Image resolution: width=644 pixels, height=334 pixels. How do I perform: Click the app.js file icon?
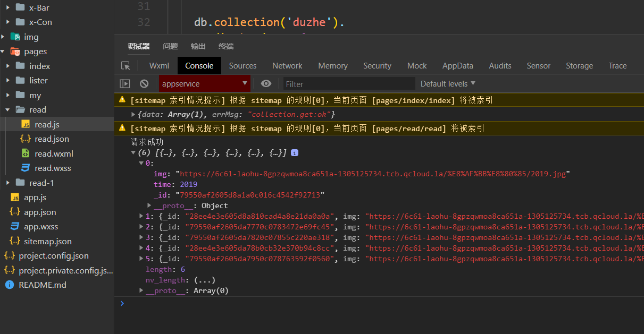point(15,198)
